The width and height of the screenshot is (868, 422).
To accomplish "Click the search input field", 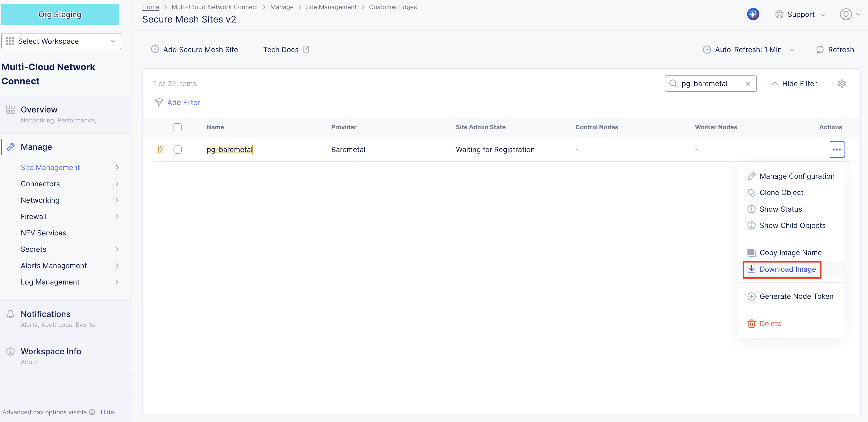I will pos(709,84).
